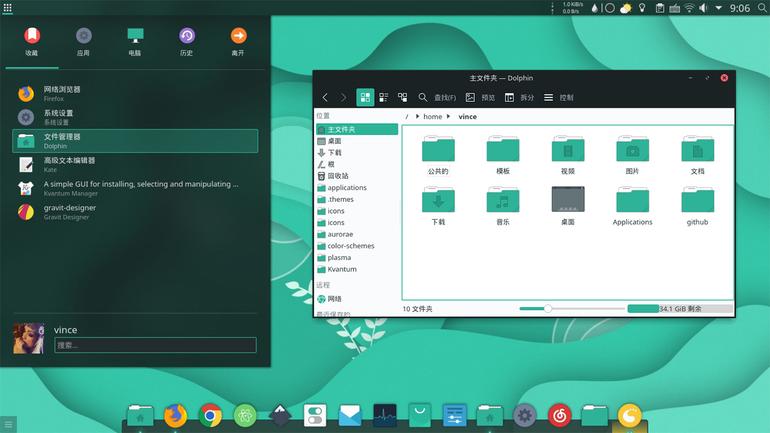770x433 pixels.
Task: Select the 视频 videos folder icon
Action: point(568,149)
